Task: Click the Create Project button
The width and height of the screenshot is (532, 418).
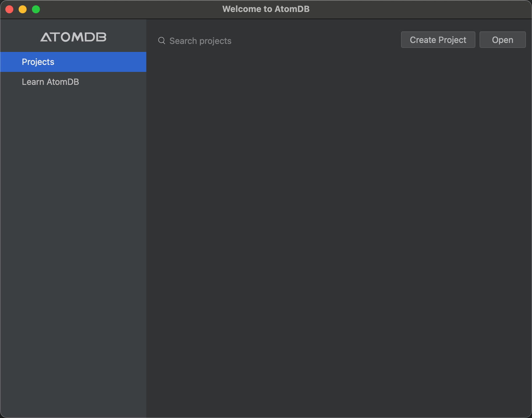Action: [x=438, y=40]
